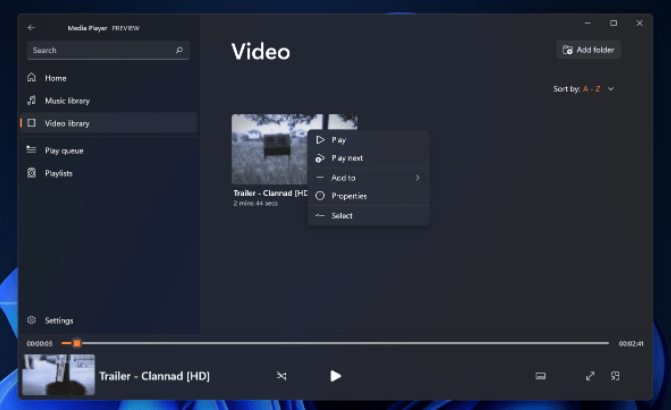Open Properties from the context menu
This screenshot has width=671, height=410.
click(x=368, y=196)
